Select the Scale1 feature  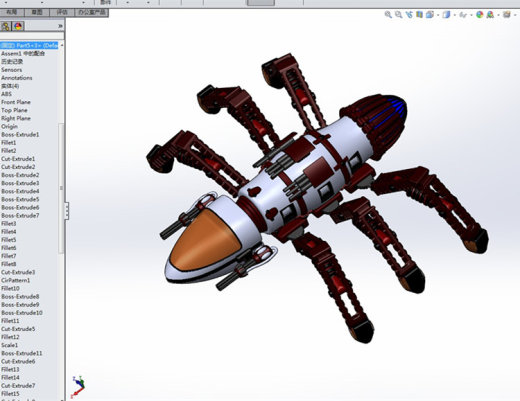10,345
